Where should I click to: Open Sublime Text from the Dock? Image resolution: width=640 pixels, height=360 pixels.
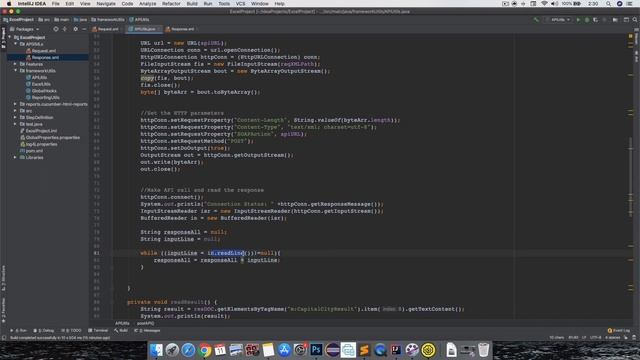point(364,350)
